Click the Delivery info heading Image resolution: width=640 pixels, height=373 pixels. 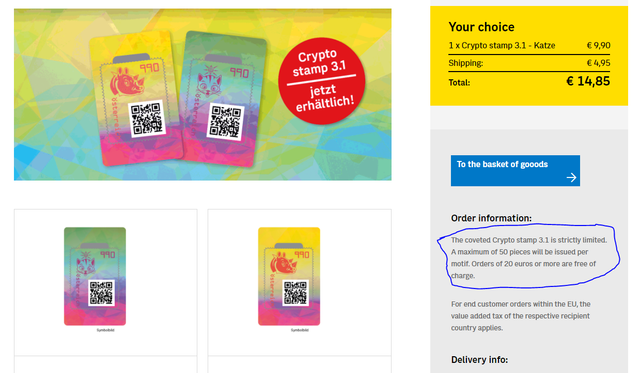point(479,360)
